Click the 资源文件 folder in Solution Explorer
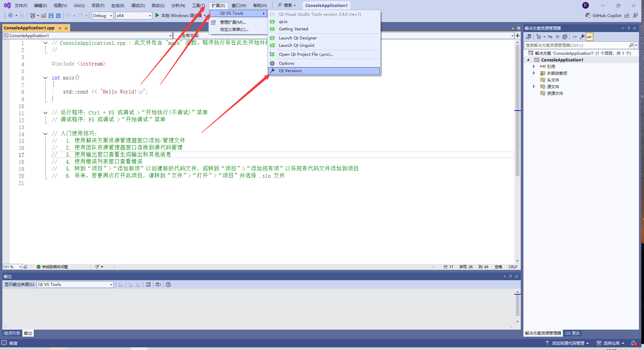 (x=555, y=94)
